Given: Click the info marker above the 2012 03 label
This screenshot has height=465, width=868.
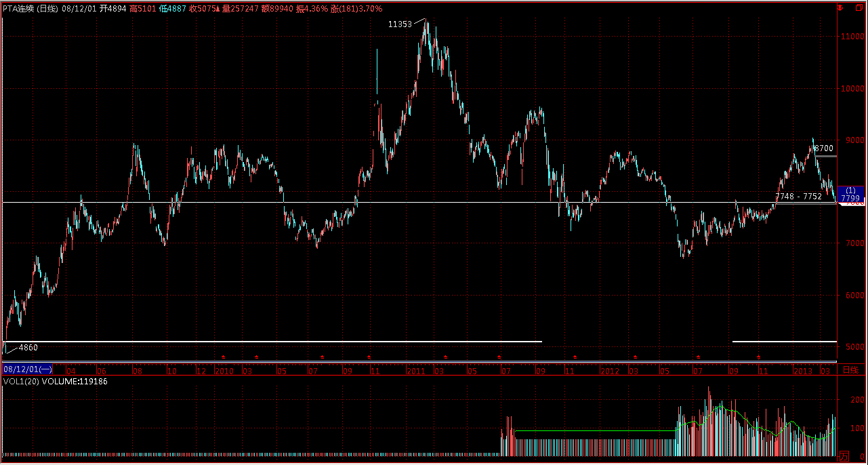Looking at the screenshot, I should 635,357.
